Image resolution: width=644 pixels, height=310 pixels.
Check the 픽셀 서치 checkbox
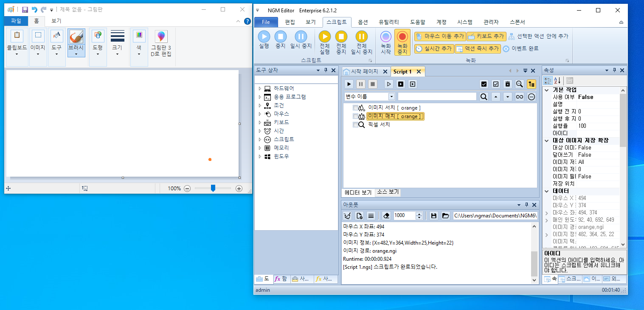coord(355,125)
